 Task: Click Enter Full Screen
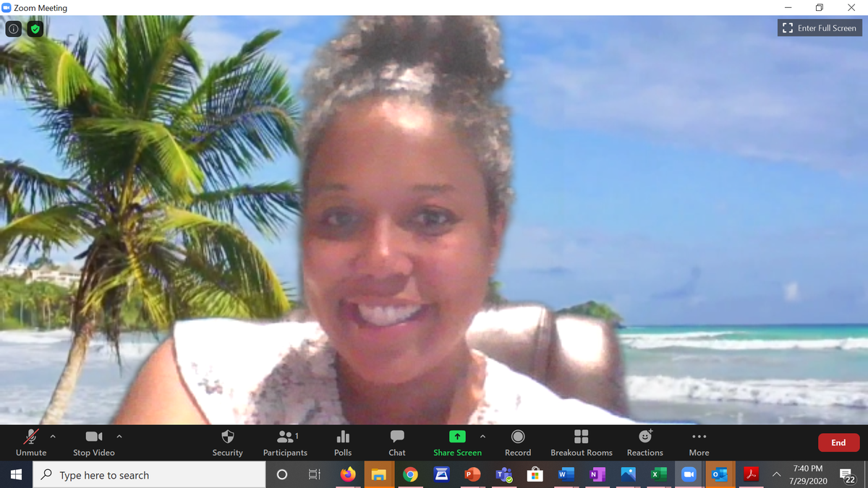point(820,28)
